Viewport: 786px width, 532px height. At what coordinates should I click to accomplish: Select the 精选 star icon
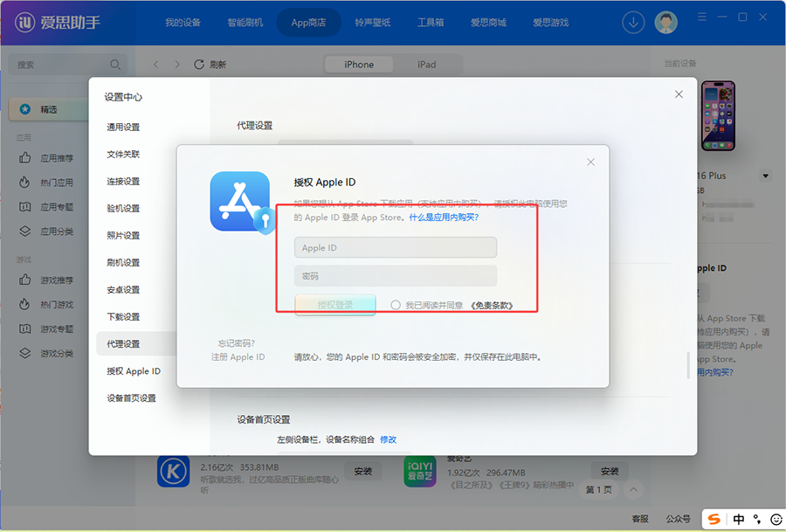point(25,109)
